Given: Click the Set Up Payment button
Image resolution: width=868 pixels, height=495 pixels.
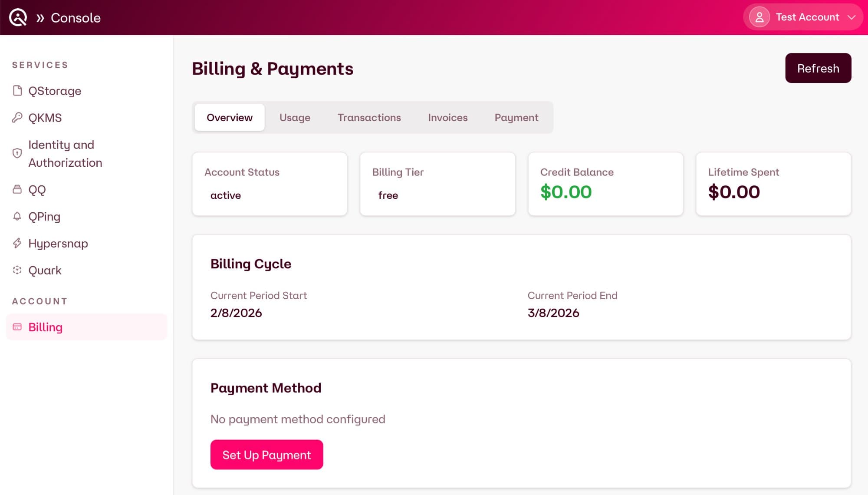Looking at the screenshot, I should [x=266, y=455].
